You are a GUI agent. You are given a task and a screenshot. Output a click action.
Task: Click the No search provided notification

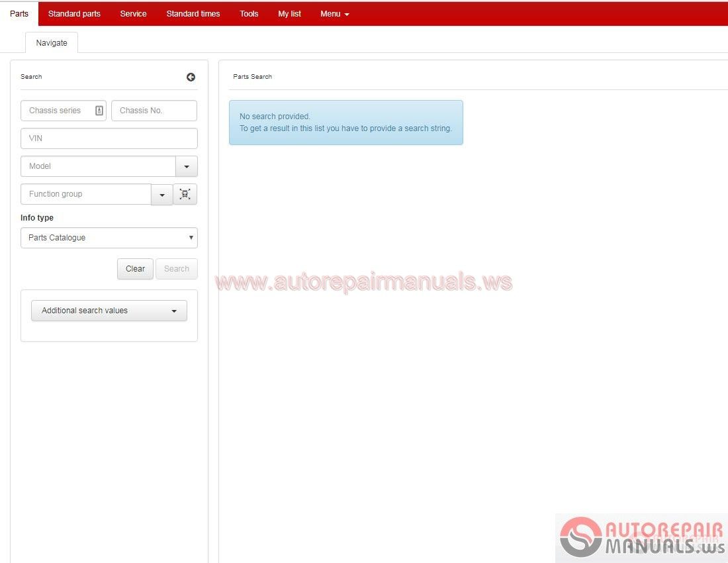(x=345, y=122)
